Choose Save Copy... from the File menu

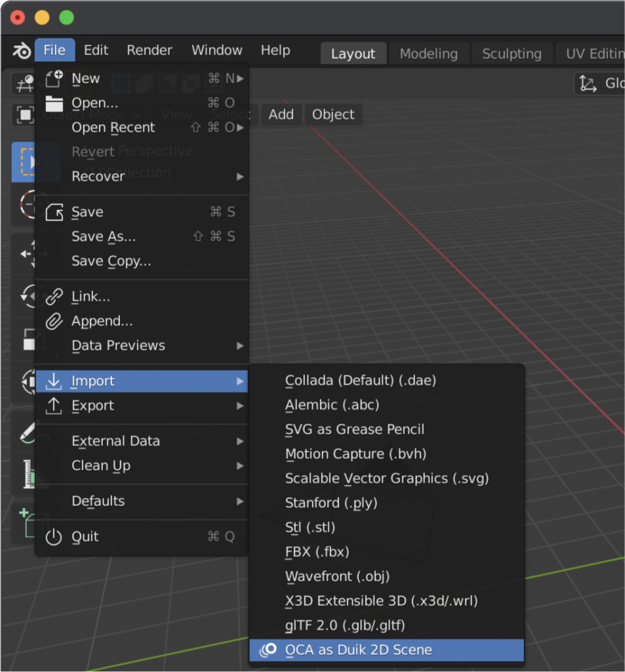(142, 261)
